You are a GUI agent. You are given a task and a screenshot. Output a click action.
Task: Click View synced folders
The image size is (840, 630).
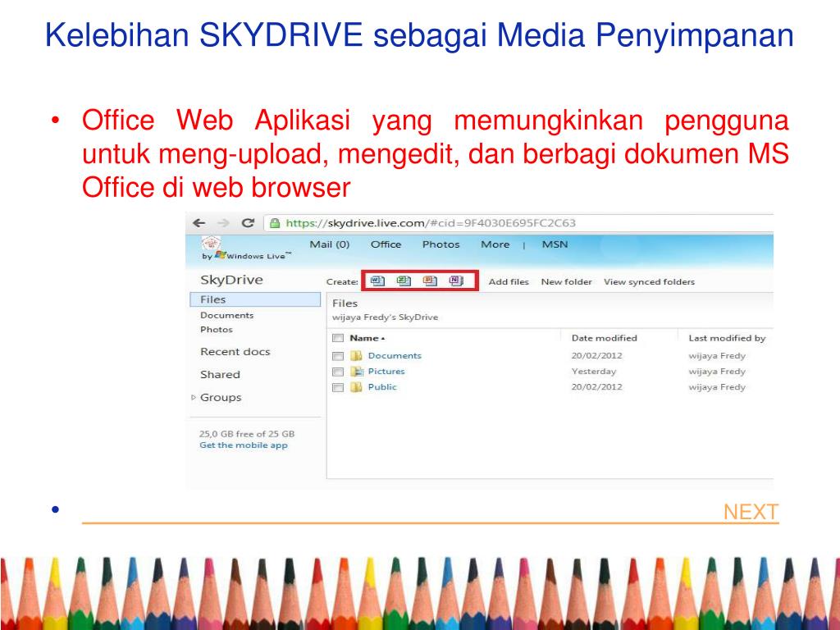click(649, 282)
